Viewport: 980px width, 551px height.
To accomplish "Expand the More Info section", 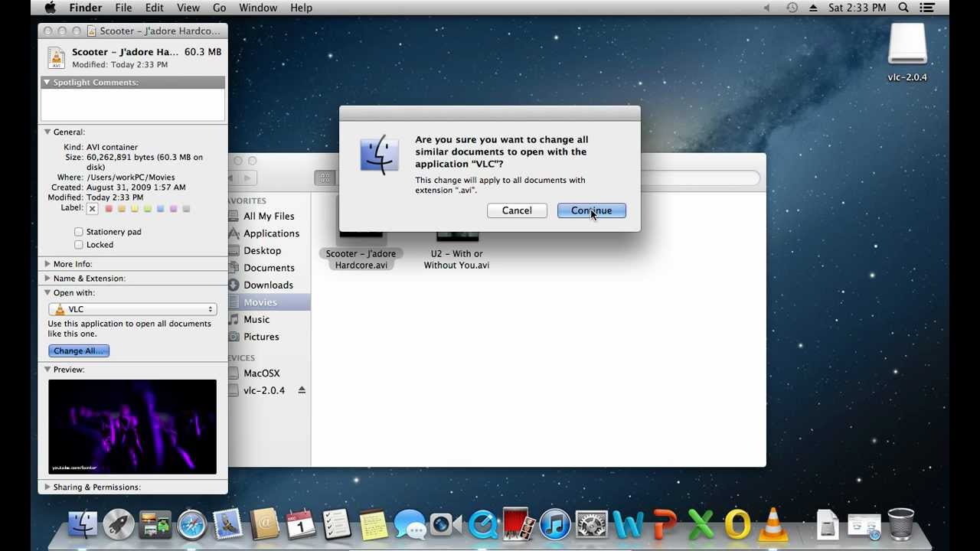I will coord(47,264).
